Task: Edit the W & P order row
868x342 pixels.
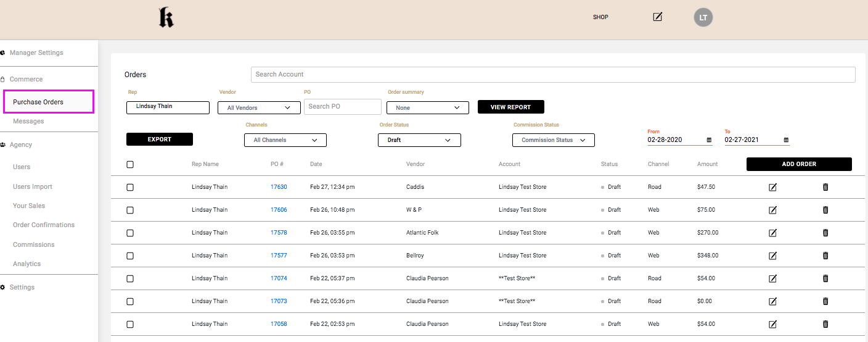Action: point(772,210)
